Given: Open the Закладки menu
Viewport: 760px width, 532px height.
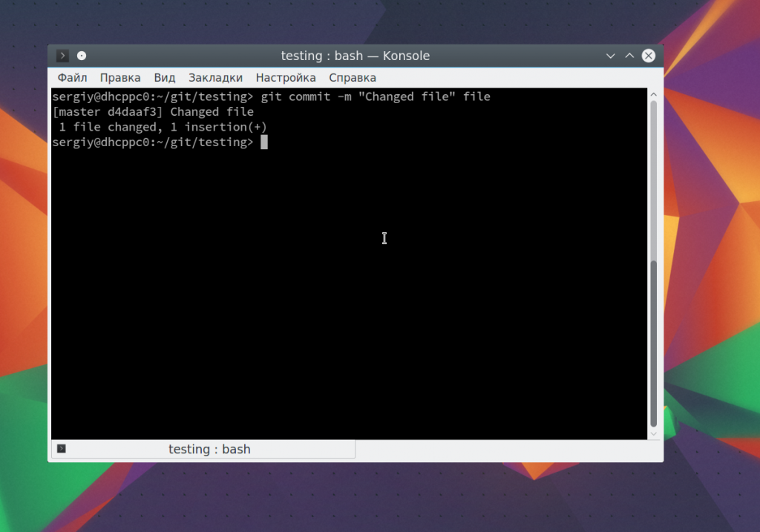Looking at the screenshot, I should pyautogui.click(x=215, y=78).
